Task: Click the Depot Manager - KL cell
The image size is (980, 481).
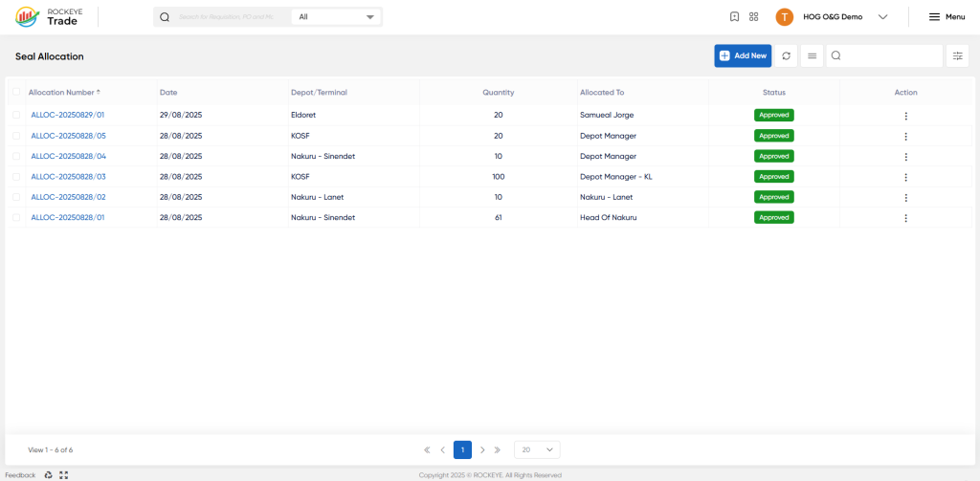Action: tap(615, 177)
